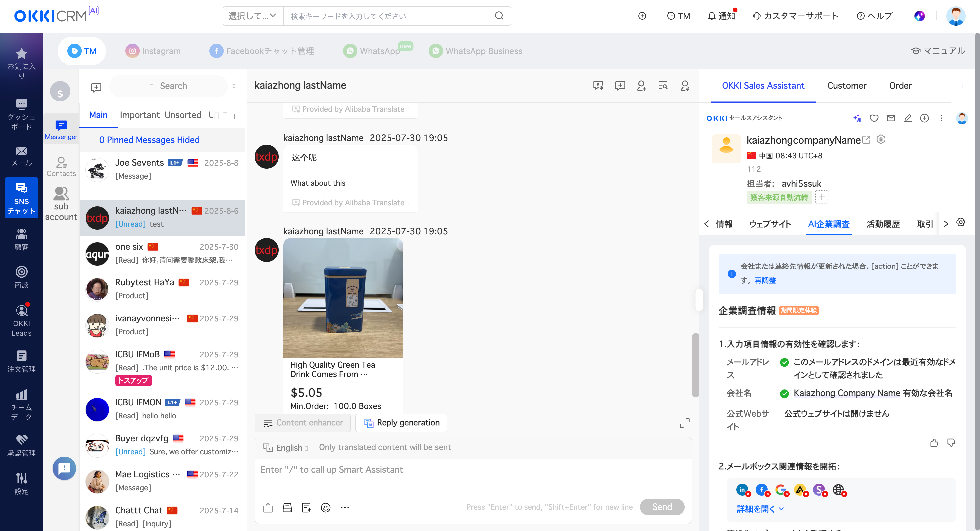980x531 pixels.
Task: Click the translate icon in the chat header
Action: pos(598,86)
